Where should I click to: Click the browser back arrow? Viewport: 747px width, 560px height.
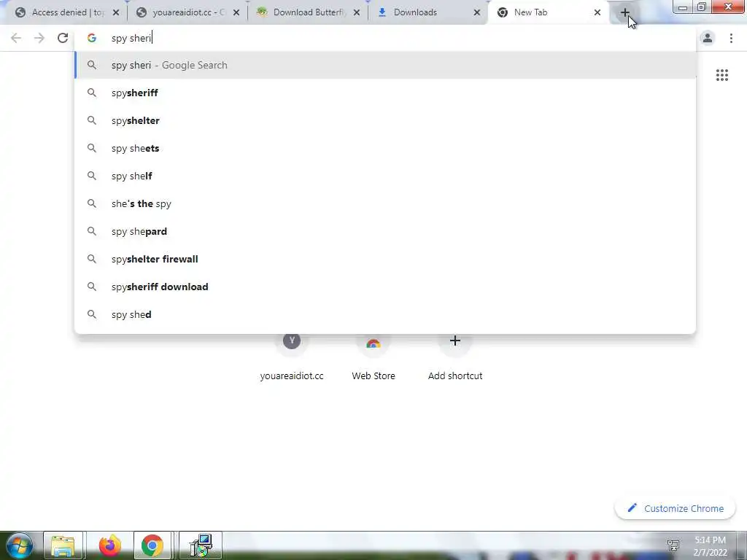click(x=16, y=38)
